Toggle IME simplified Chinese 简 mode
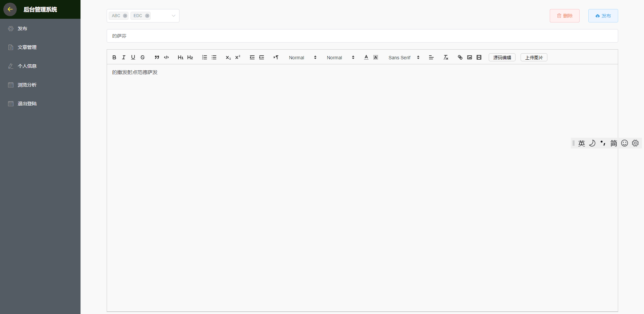 pyautogui.click(x=614, y=143)
